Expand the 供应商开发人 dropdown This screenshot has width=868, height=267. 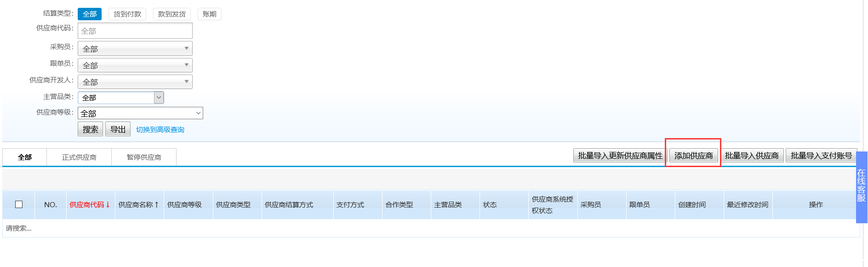pyautogui.click(x=135, y=82)
